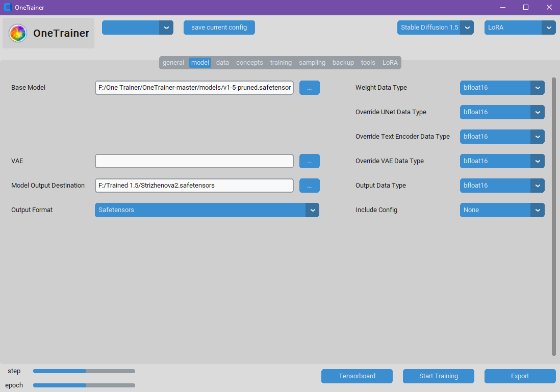Switch to the training tab
This screenshot has width=560, height=392.
281,63
